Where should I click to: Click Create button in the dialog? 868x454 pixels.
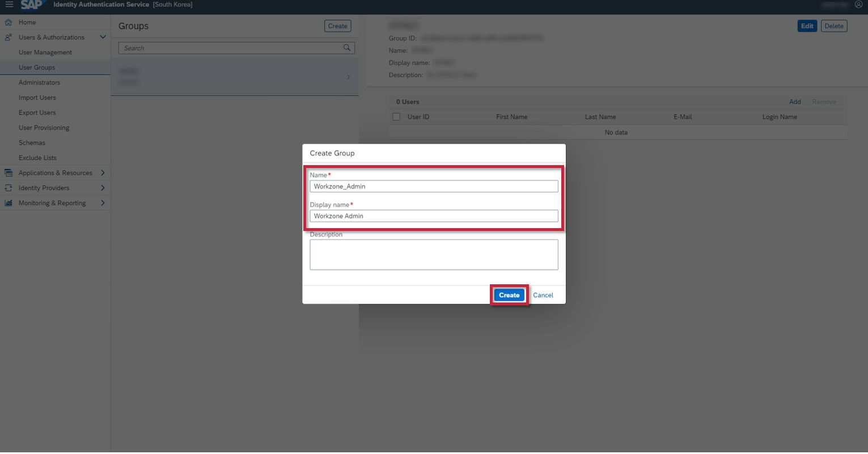pyautogui.click(x=509, y=295)
